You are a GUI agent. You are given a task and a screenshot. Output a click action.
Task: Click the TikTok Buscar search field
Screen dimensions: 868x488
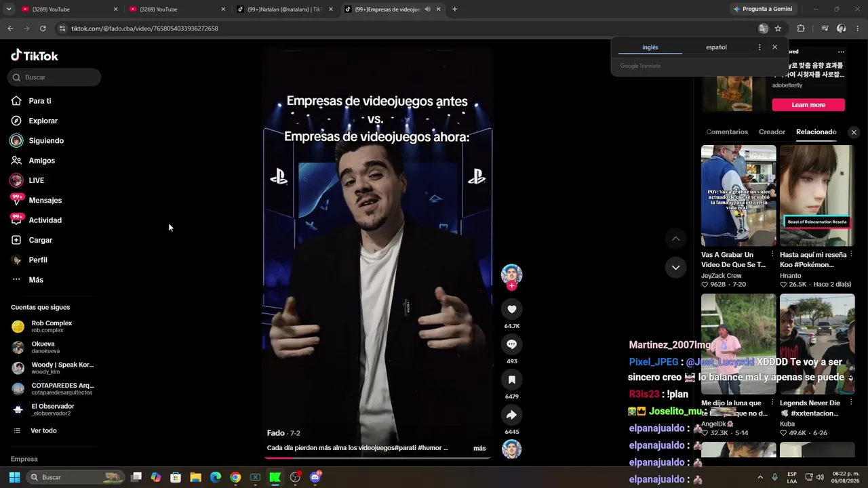pyautogui.click(x=54, y=77)
